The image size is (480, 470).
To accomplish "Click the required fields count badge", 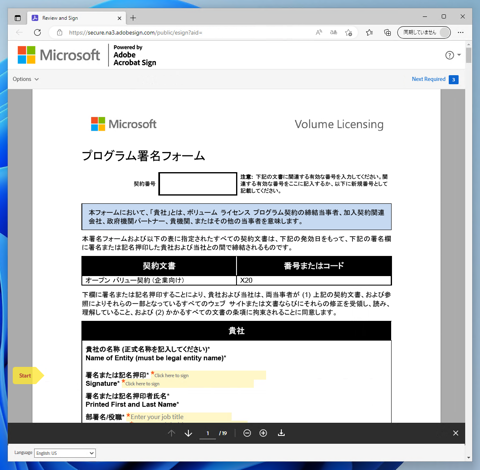I will click(454, 79).
